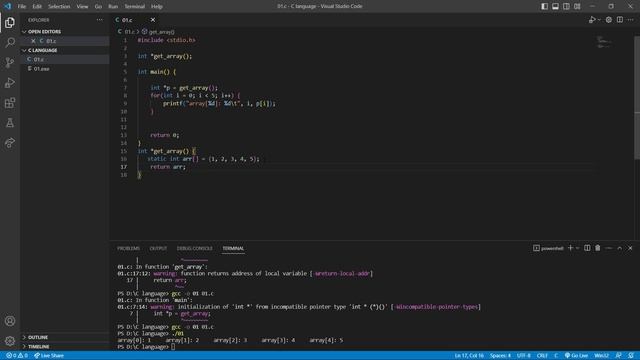The image size is (640, 360).
Task: Open terminal launch profile dropdown
Action: coord(578,248)
